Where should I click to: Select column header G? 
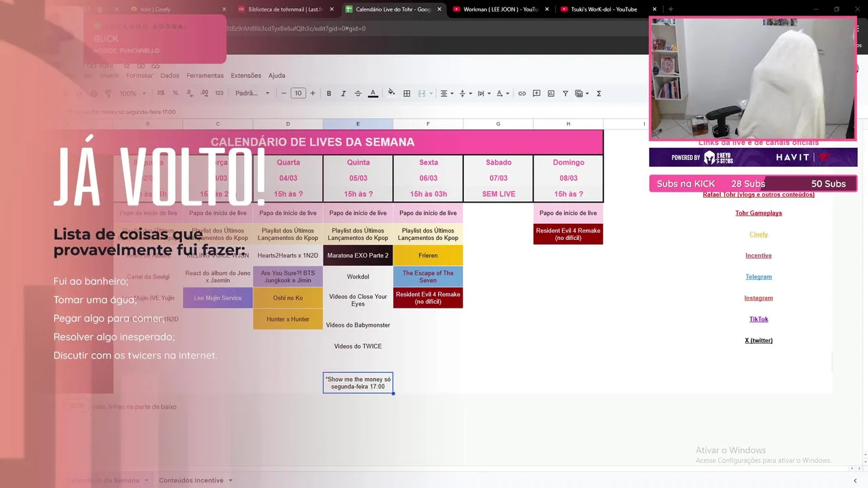tap(498, 124)
